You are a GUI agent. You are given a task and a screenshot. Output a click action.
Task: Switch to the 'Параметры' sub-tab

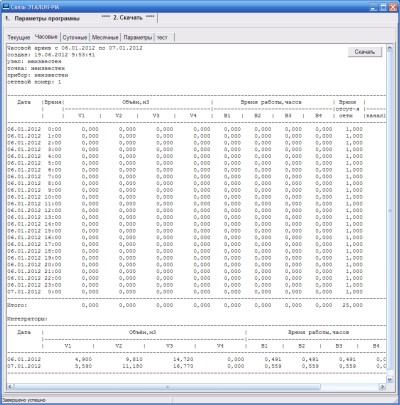(138, 38)
